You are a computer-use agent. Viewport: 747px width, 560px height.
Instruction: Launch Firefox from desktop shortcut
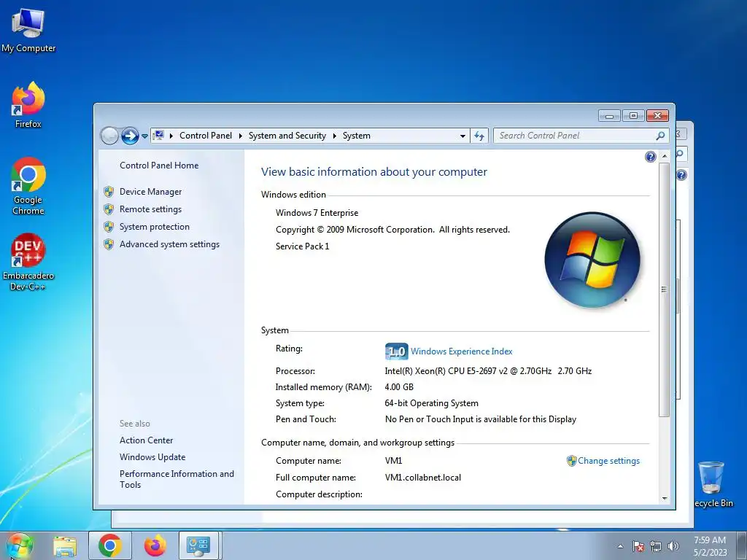pyautogui.click(x=28, y=105)
